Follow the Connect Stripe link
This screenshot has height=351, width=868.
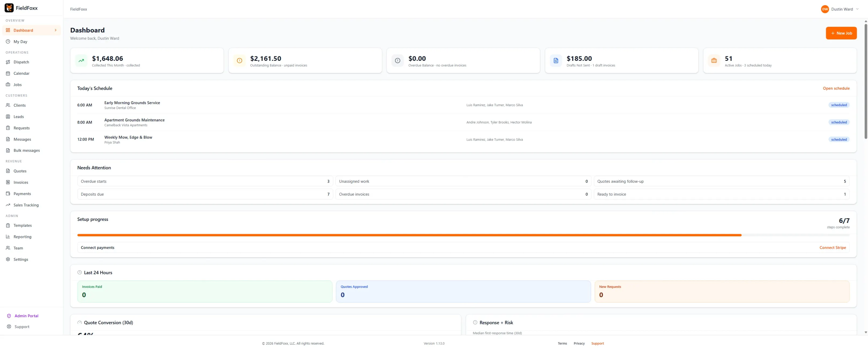832,248
